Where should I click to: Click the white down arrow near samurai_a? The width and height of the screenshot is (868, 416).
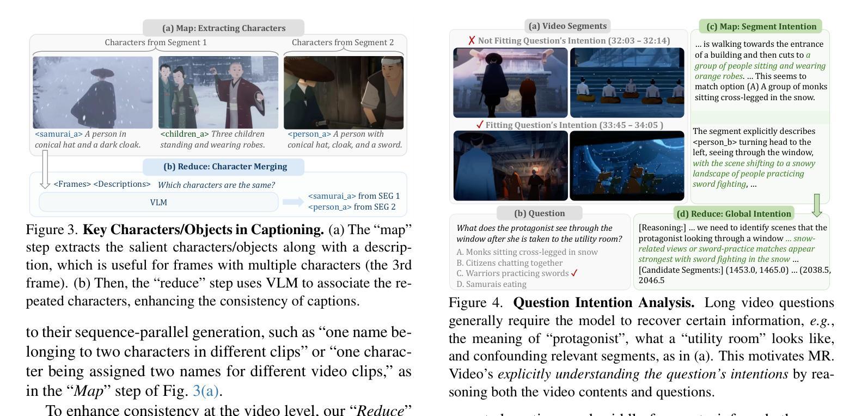[45, 170]
